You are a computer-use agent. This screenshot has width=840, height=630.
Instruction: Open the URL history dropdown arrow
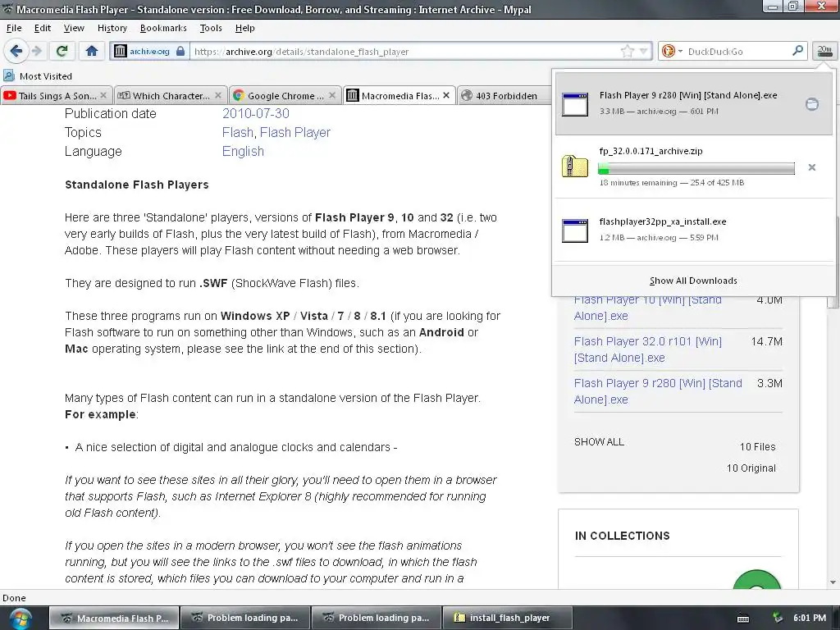(643, 52)
